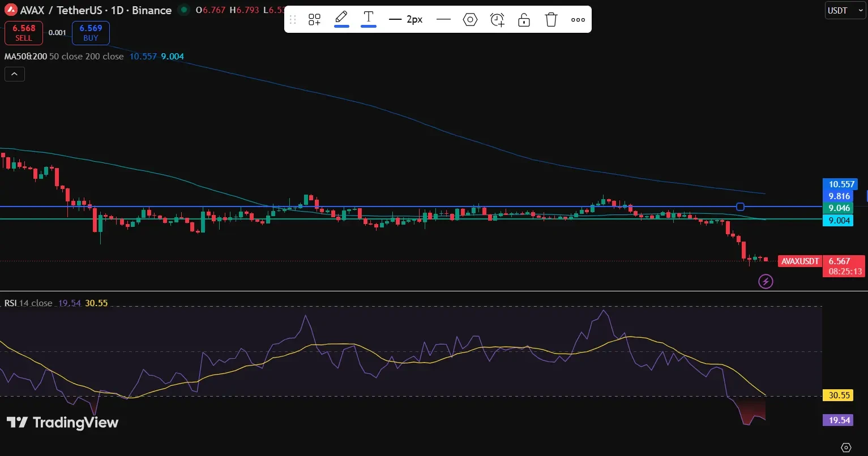Select the MA50&200 indicator legend name
This screenshot has width=868, height=456.
click(25, 57)
